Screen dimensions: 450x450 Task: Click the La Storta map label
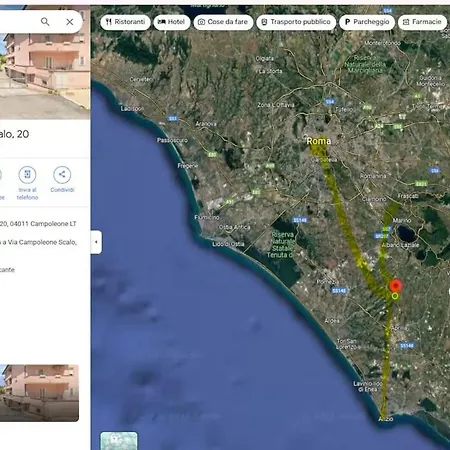(270, 71)
